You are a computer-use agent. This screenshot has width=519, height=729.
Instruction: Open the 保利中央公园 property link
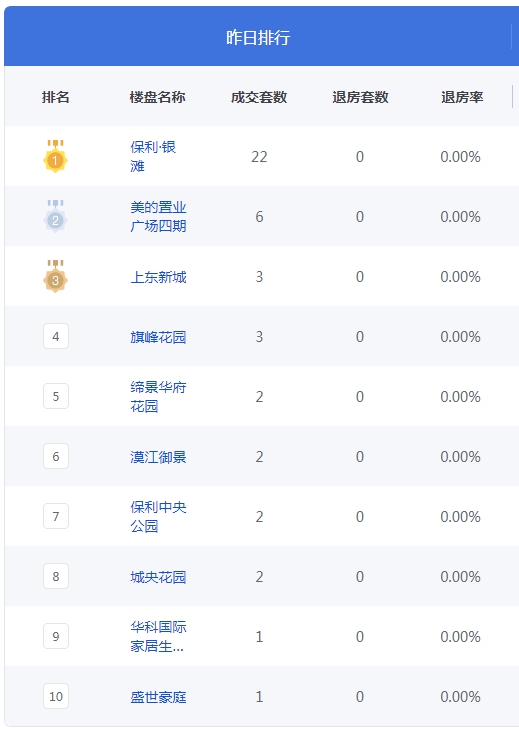click(158, 516)
